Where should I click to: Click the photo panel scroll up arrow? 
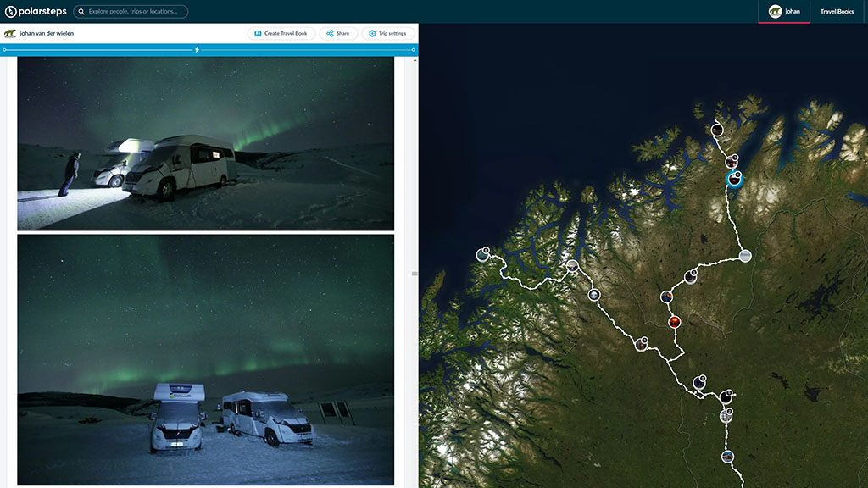415,60
